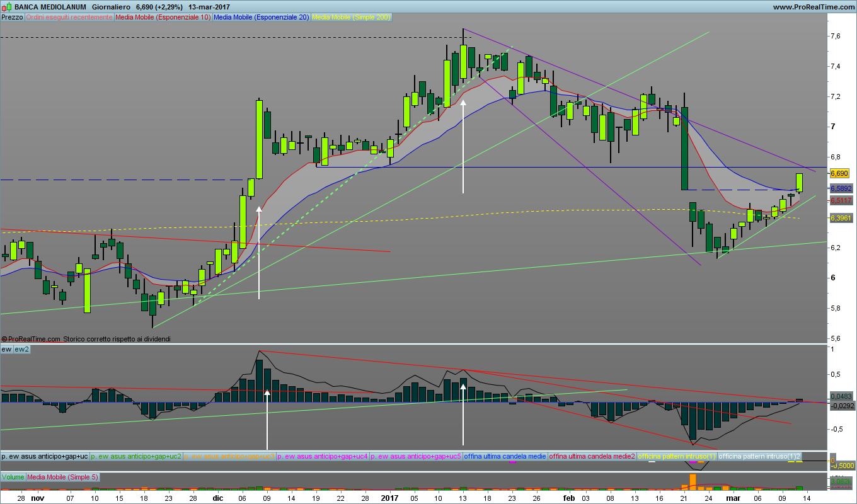Select the ew2 indicator label

click(21, 349)
